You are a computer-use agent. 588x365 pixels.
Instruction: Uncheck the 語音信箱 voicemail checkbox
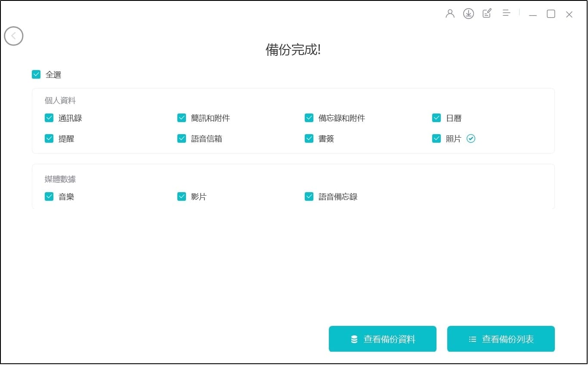click(182, 138)
